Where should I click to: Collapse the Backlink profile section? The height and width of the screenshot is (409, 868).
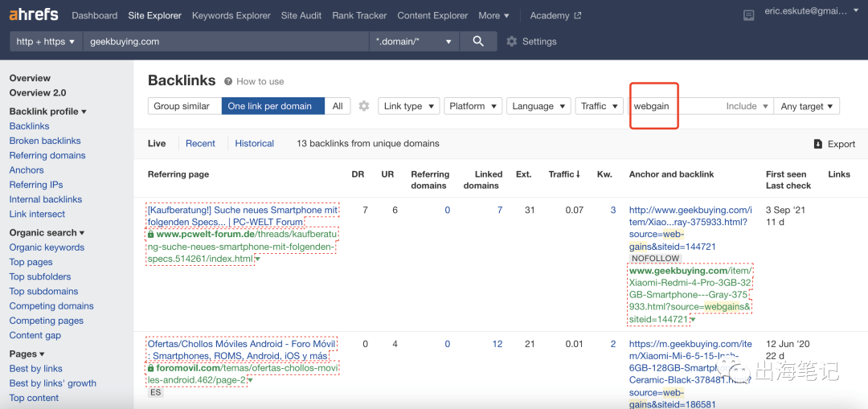(47, 111)
